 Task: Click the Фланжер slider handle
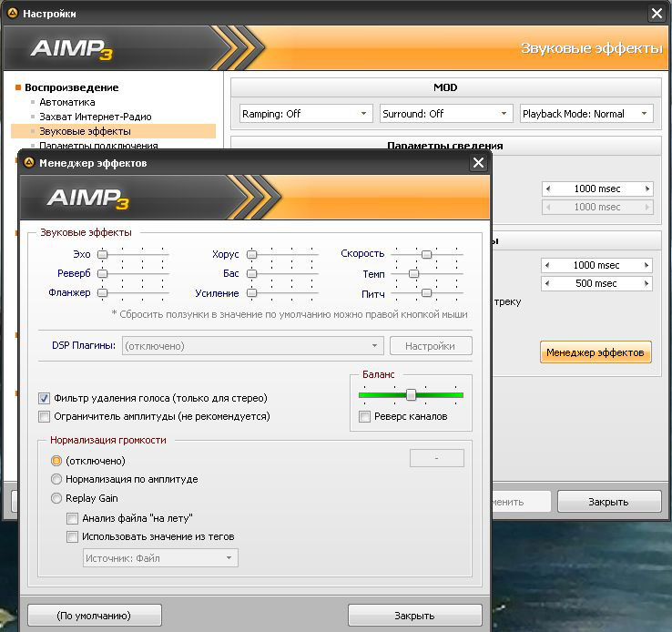pyautogui.click(x=102, y=292)
